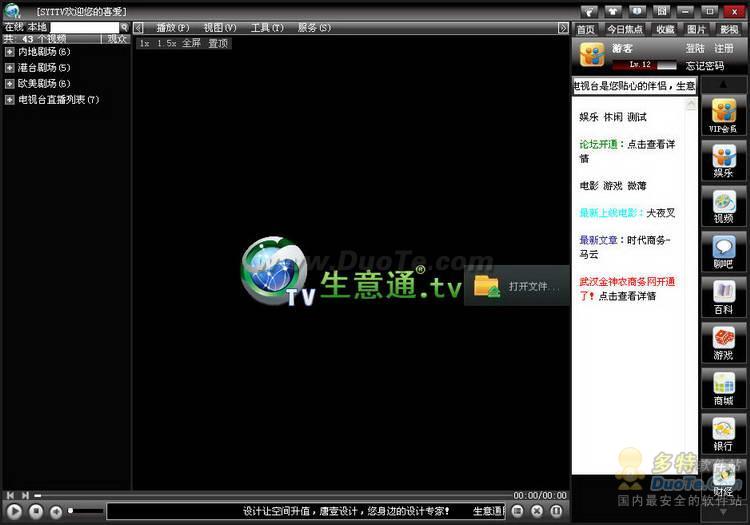The width and height of the screenshot is (750, 525).
Task: Open 百科 sidebar icon
Action: coord(723,297)
